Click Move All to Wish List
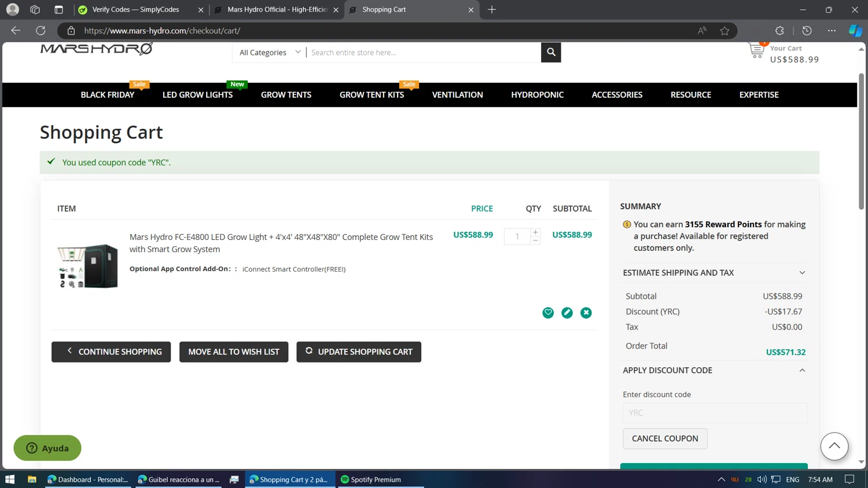Image resolution: width=868 pixels, height=488 pixels. [x=234, y=352]
